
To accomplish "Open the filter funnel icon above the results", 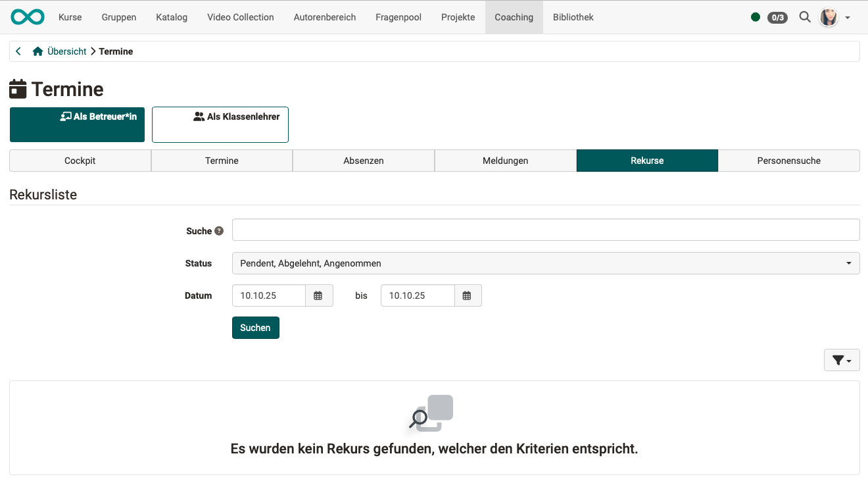I will pyautogui.click(x=838, y=360).
